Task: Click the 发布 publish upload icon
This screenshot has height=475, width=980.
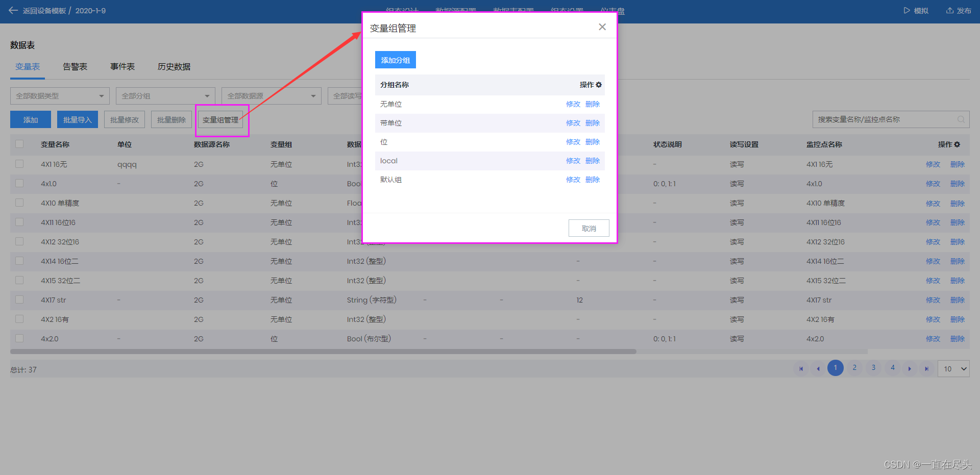Action: tap(949, 10)
